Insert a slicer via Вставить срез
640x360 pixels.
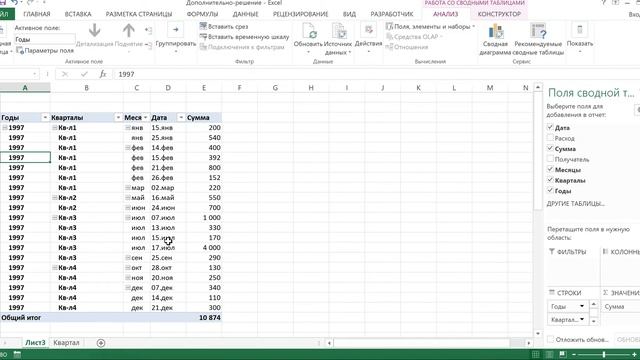pos(224,26)
